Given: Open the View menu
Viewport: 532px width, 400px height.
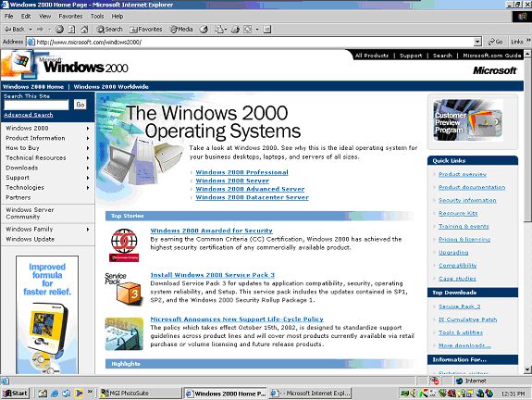Looking at the screenshot, I should 44,16.
